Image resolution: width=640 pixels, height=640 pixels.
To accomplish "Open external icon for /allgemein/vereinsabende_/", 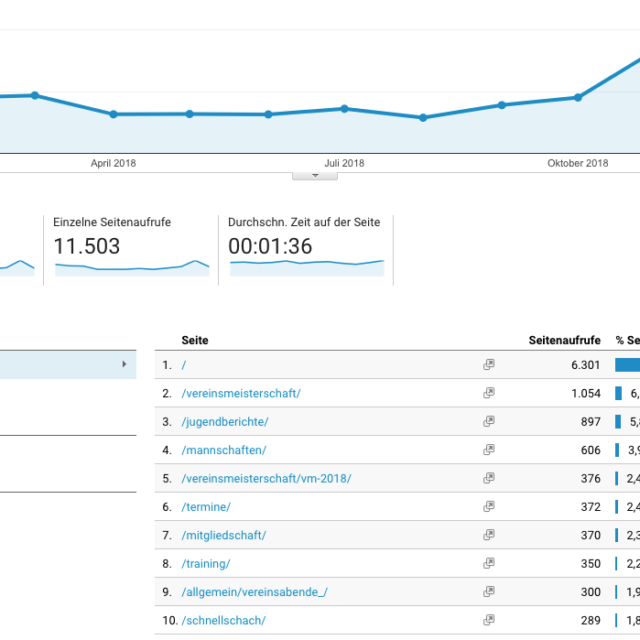I will tap(488, 592).
